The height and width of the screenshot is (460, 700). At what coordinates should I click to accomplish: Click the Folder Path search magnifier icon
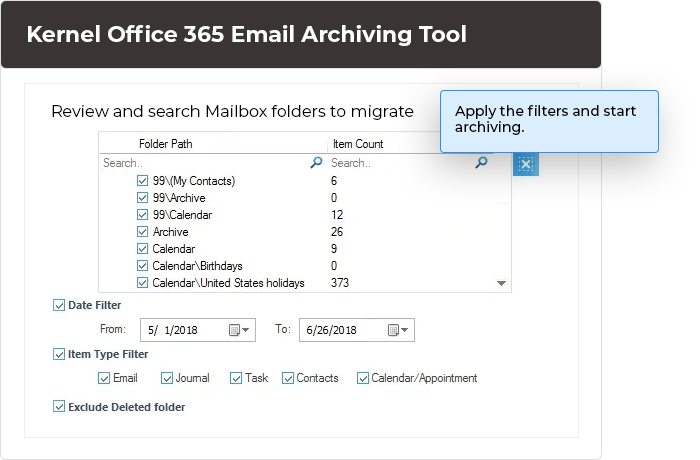[x=316, y=163]
